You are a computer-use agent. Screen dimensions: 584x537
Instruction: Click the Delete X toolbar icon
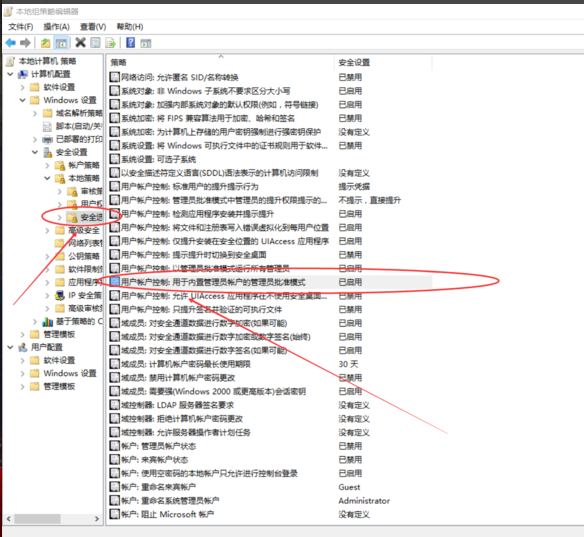coord(80,42)
